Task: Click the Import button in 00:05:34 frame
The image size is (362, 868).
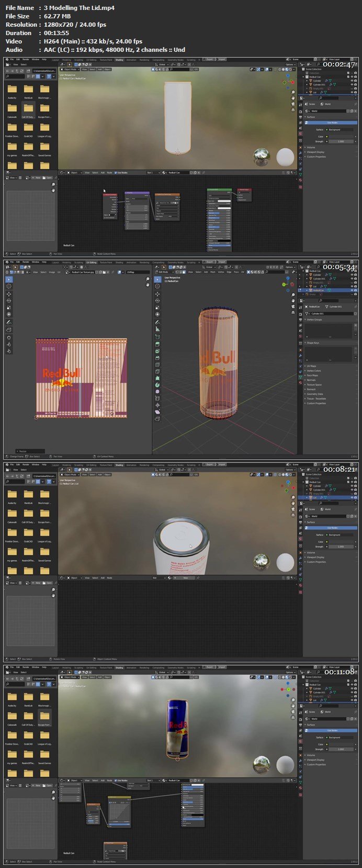Action: (222, 262)
